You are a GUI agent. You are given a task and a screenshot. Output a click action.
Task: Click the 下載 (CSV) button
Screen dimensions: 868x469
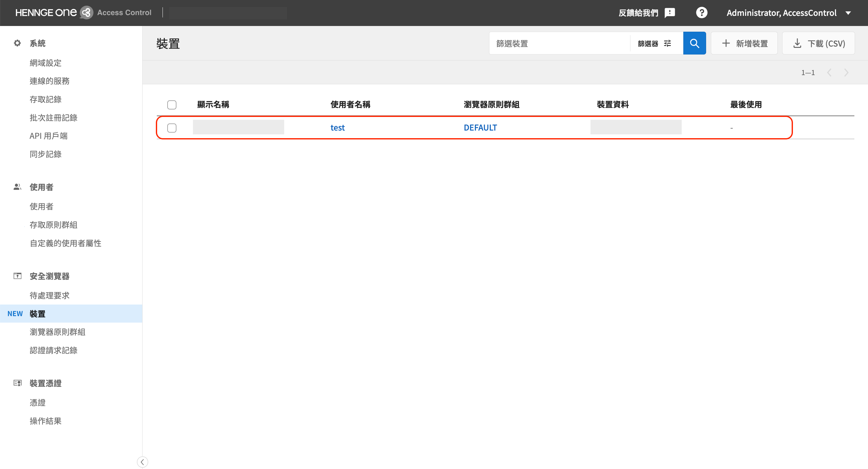click(818, 43)
